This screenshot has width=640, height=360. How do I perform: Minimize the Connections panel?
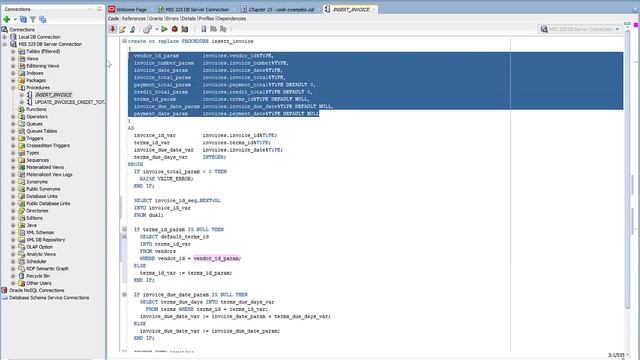click(x=99, y=9)
